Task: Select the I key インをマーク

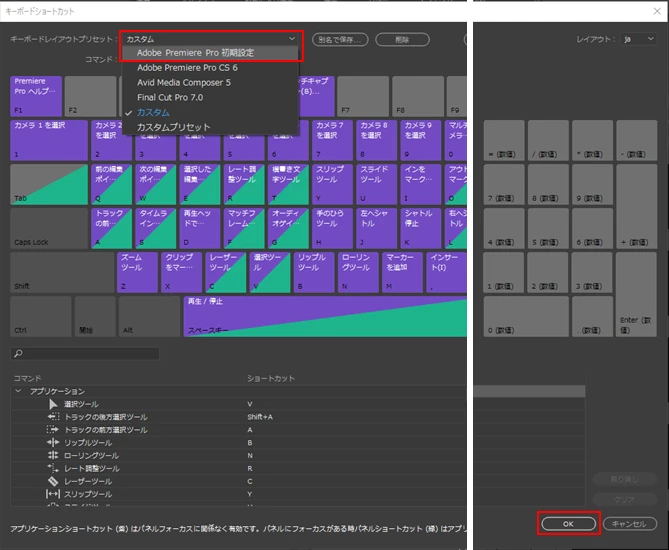Action: (421, 184)
